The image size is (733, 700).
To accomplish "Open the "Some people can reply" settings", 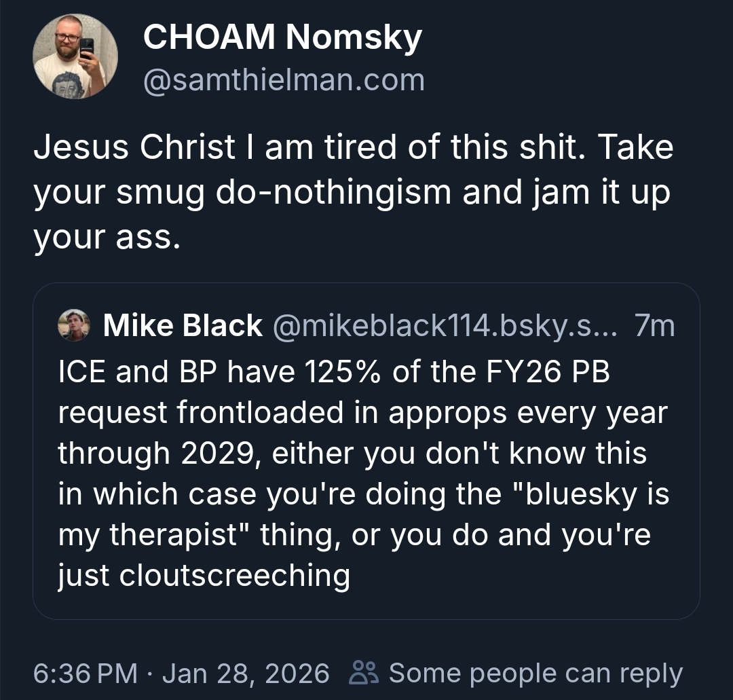I will tap(535, 674).
